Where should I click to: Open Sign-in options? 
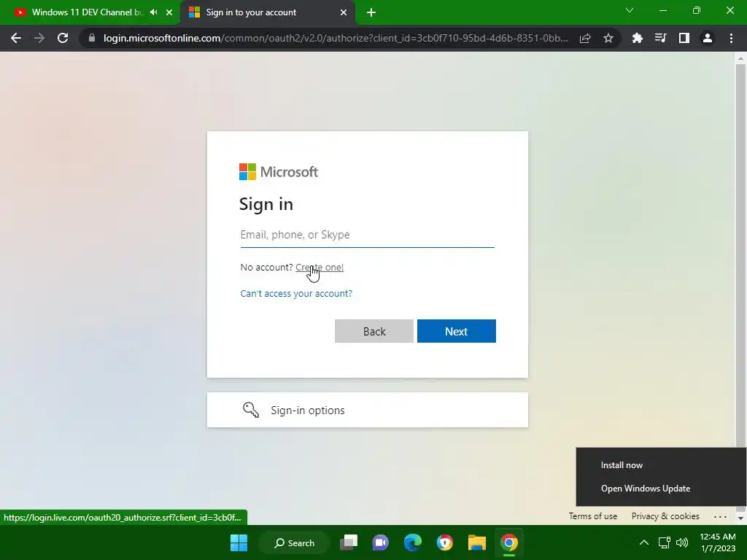click(x=368, y=410)
